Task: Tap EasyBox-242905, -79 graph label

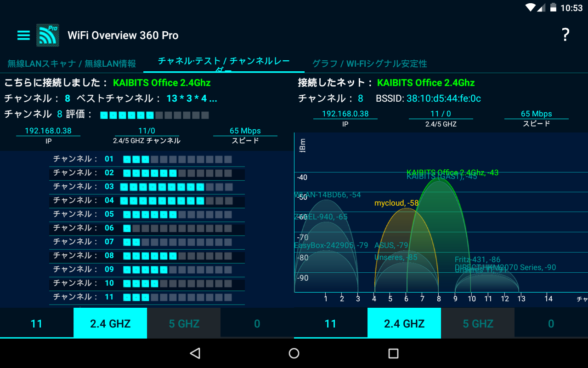Action: click(331, 245)
